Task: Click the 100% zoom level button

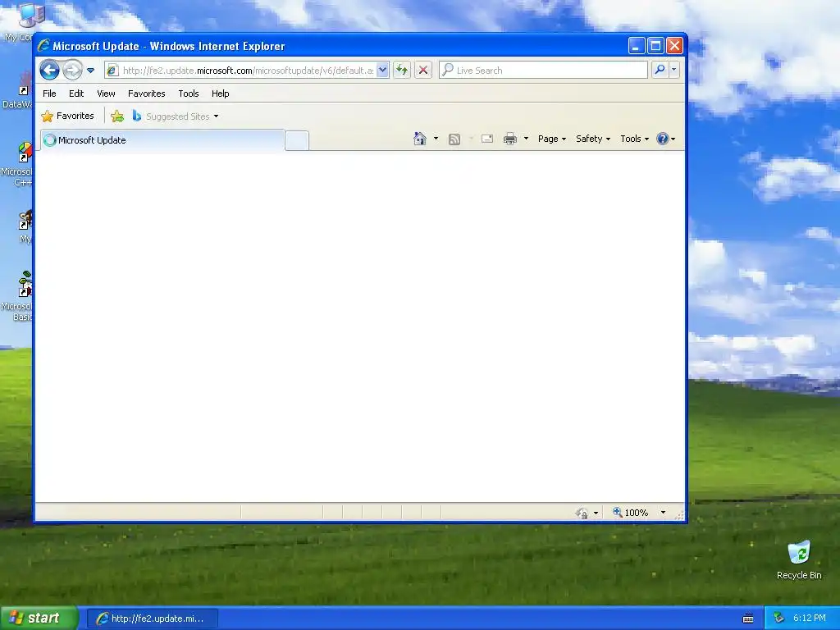Action: point(631,513)
